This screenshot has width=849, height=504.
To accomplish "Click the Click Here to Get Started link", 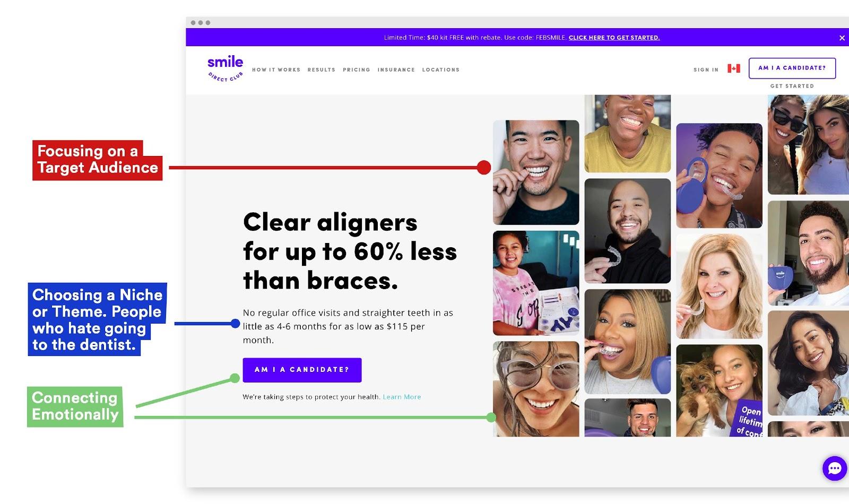I will 614,38.
